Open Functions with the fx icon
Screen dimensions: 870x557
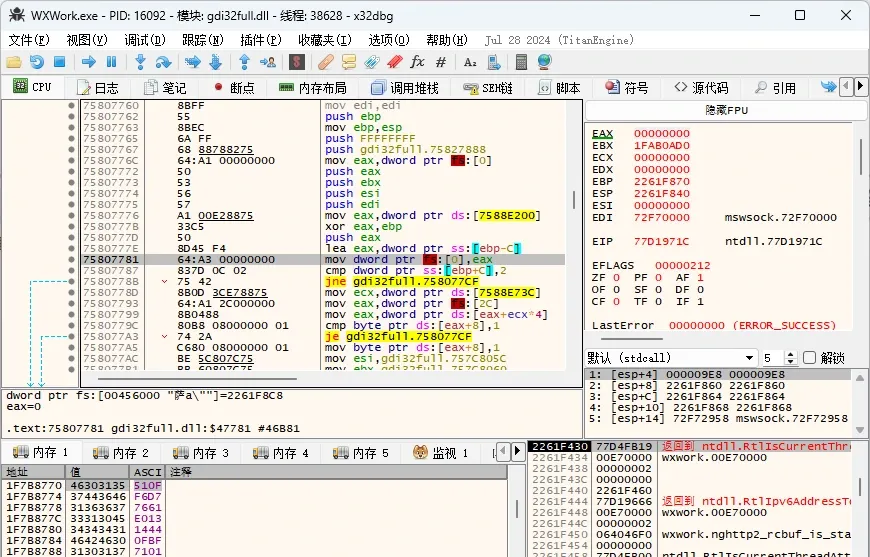point(417,62)
